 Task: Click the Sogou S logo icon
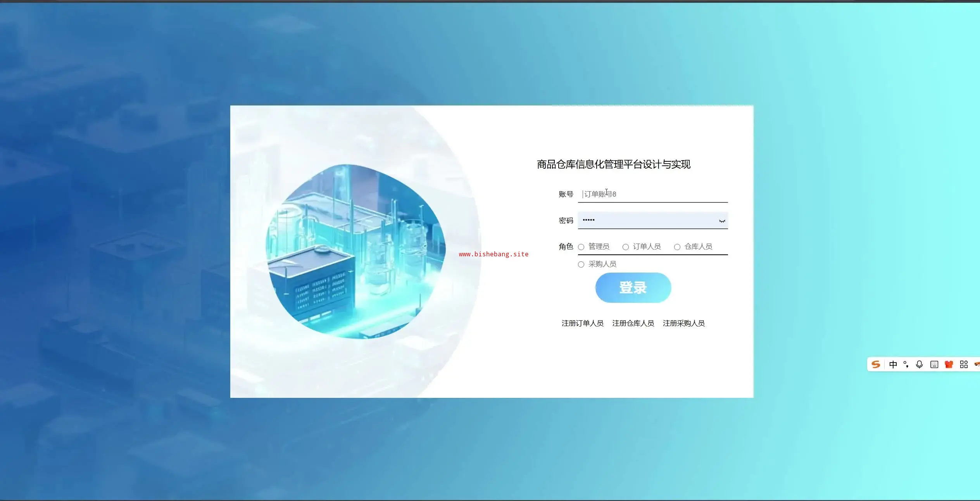pyautogui.click(x=876, y=365)
